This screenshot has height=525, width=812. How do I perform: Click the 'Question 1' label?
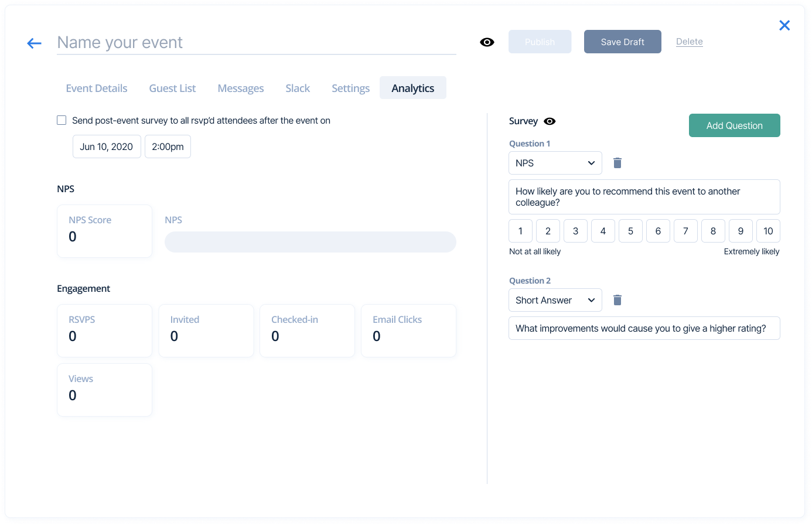(x=530, y=144)
